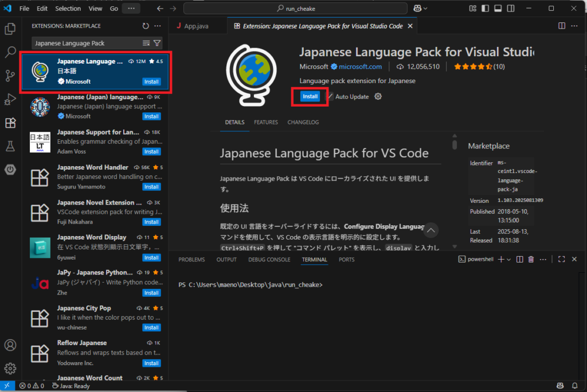Install Japanese Support for LanguageTool extension
Image resolution: width=587 pixels, height=392 pixels.
[x=151, y=152]
